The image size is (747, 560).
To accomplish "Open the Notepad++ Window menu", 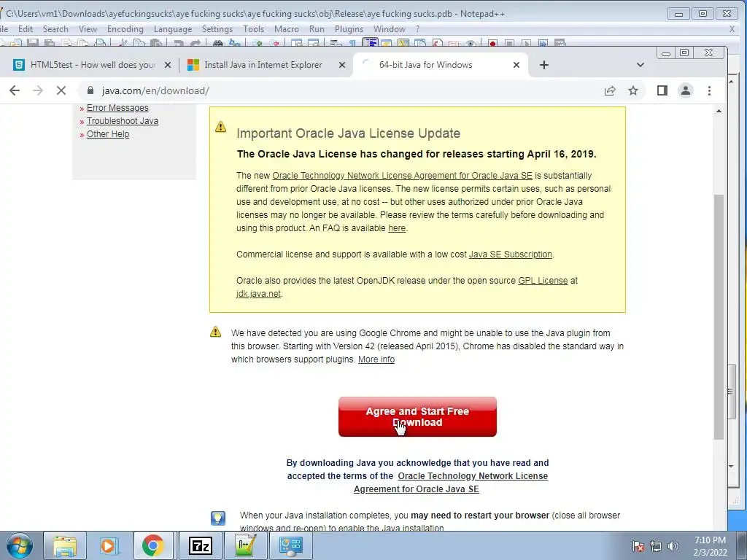I will pos(390,29).
